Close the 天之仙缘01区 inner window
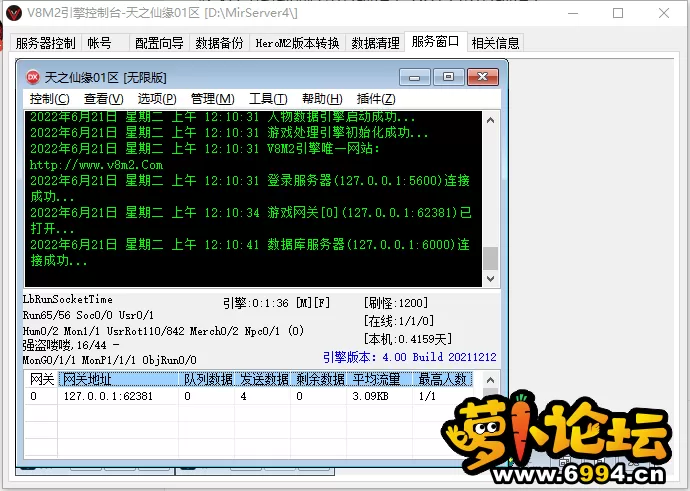Image resolution: width=690 pixels, height=491 pixels. pos(483,77)
